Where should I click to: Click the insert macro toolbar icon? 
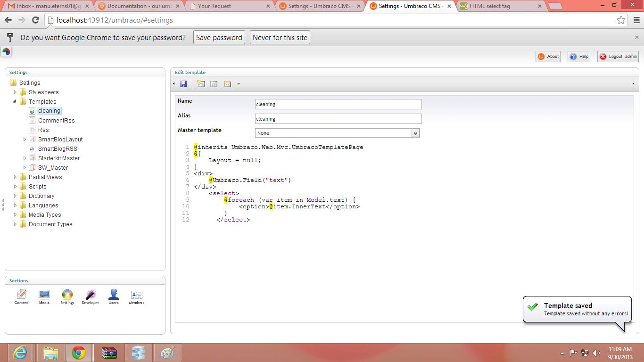tap(228, 84)
